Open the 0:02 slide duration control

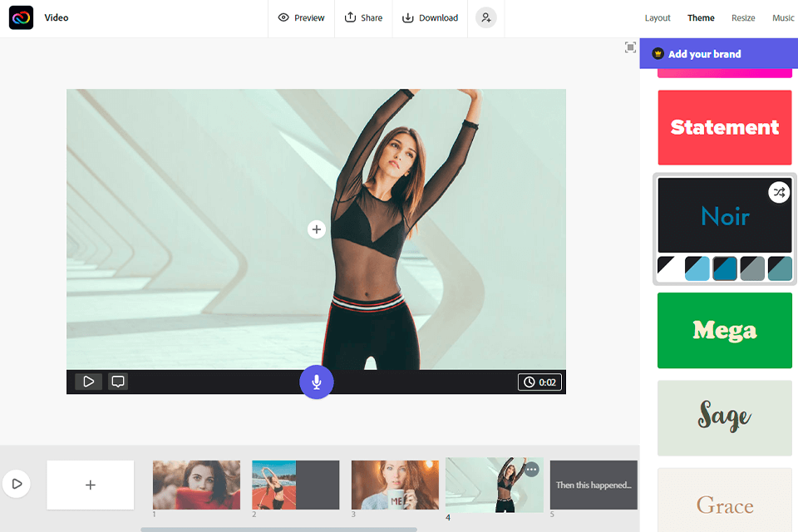[x=539, y=382]
